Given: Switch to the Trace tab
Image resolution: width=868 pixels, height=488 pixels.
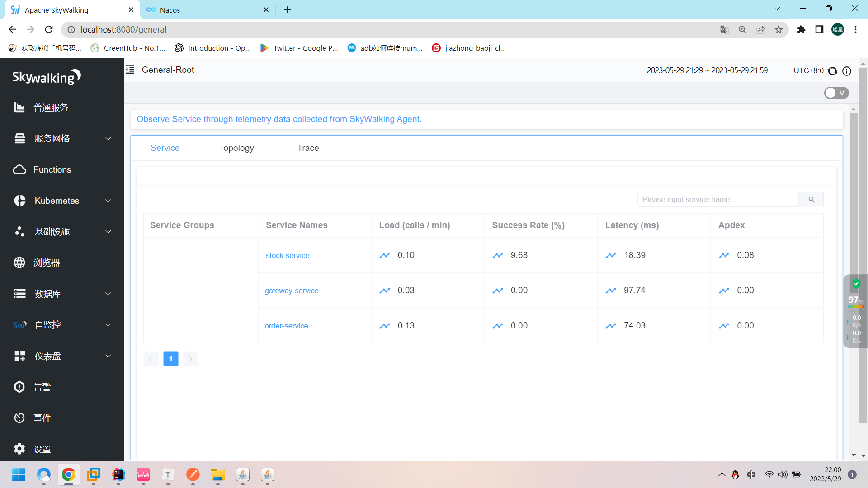Looking at the screenshot, I should pos(308,148).
